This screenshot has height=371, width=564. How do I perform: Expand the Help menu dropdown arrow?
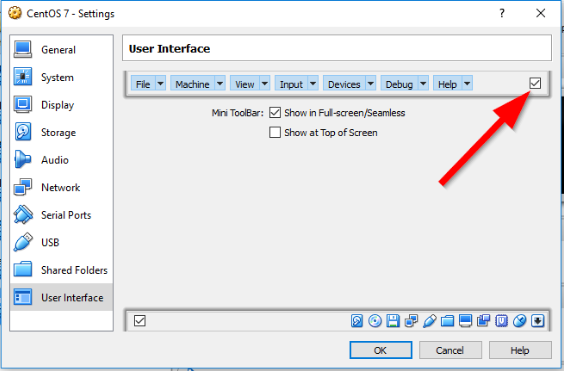467,84
